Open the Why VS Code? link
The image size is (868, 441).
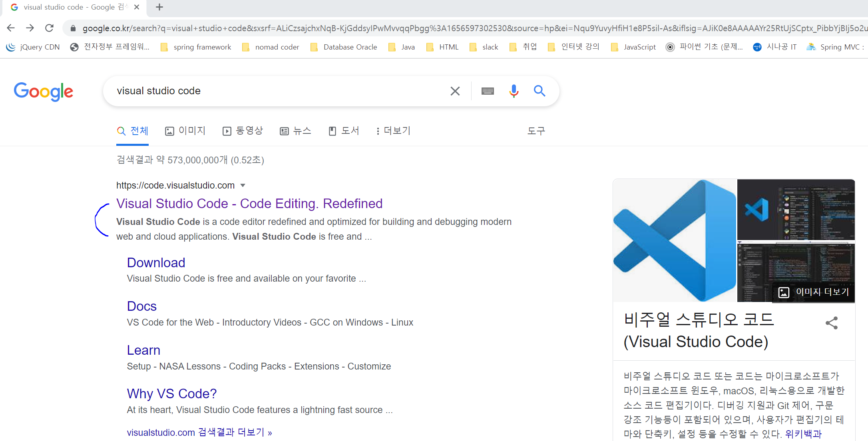coord(172,394)
